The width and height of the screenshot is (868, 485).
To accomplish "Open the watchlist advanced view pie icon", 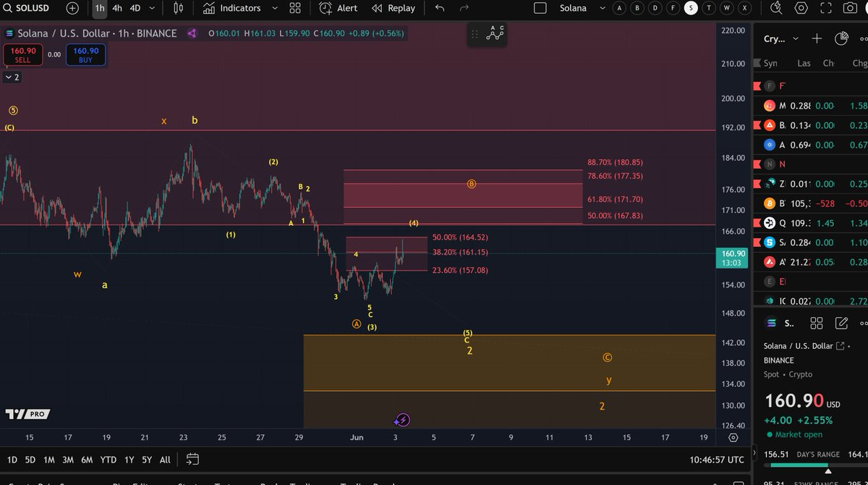I will point(841,39).
